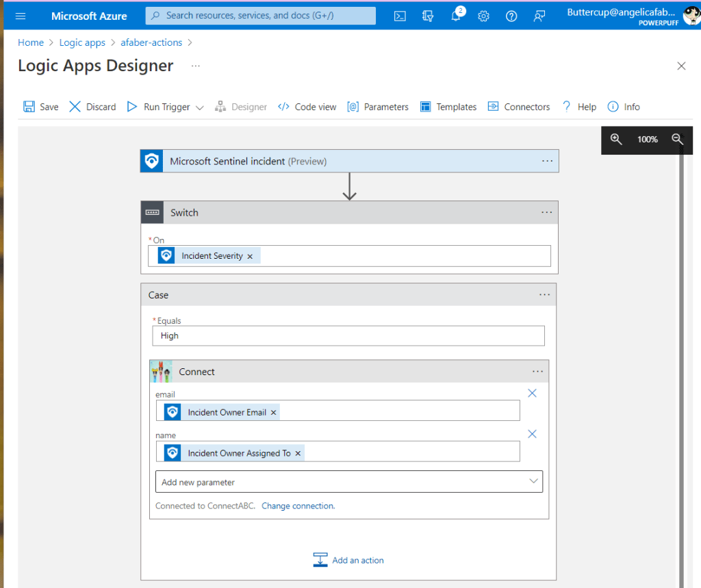This screenshot has height=588, width=701.
Task: Go to Logic apps breadcrumb
Action: [82, 42]
